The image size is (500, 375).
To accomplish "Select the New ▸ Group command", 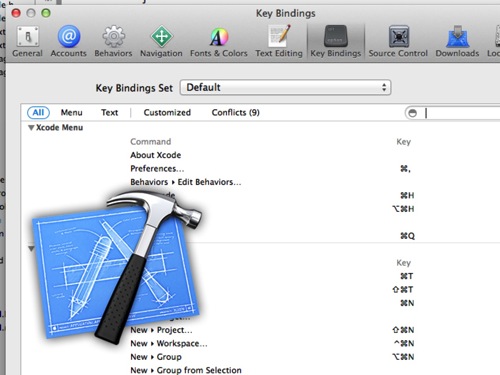I will [x=156, y=357].
